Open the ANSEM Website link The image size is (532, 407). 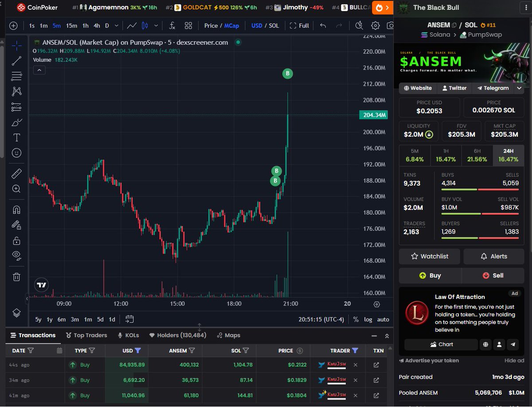418,88
